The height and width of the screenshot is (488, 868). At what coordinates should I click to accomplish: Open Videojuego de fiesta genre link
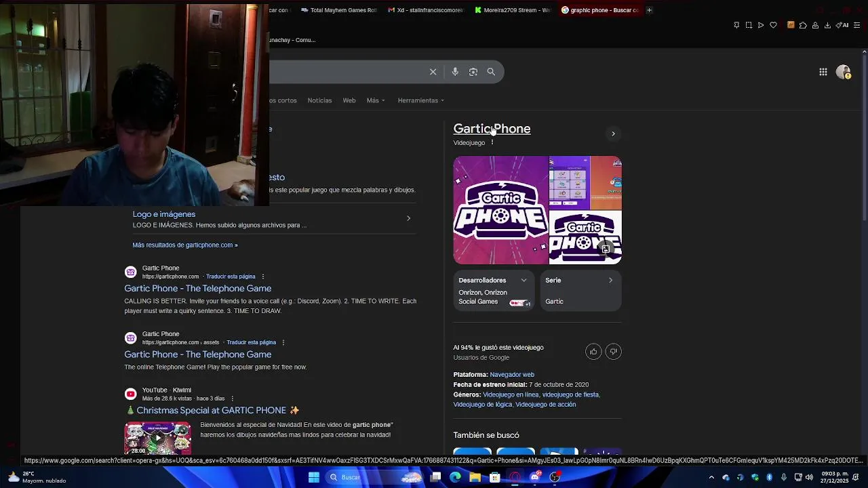[570, 394]
